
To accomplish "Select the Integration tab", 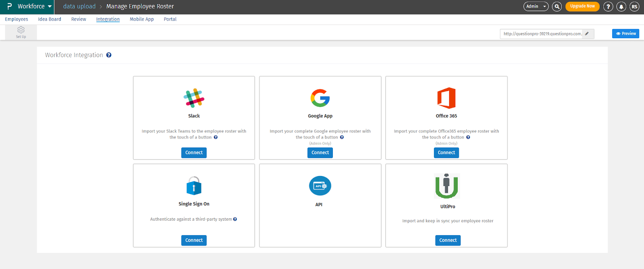I will coord(108,19).
